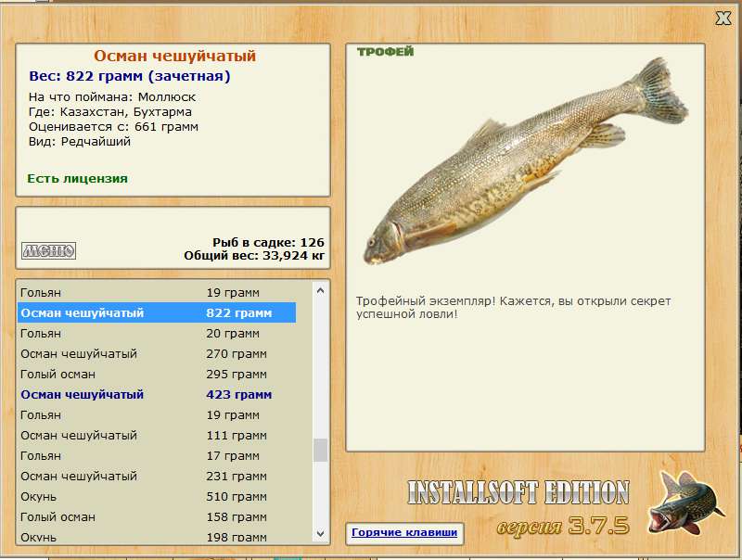Select the Гольян 19 грамм row below the 423 грамм row
Image resolution: width=742 pixels, height=560 pixels.
pyautogui.click(x=157, y=414)
